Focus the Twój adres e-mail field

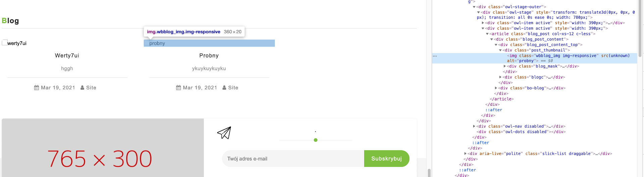coord(293,159)
